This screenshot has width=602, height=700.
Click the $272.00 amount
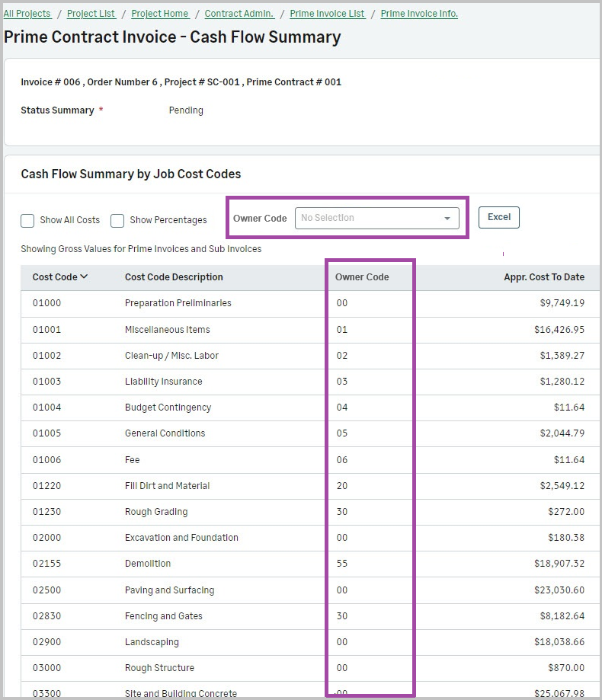(566, 512)
